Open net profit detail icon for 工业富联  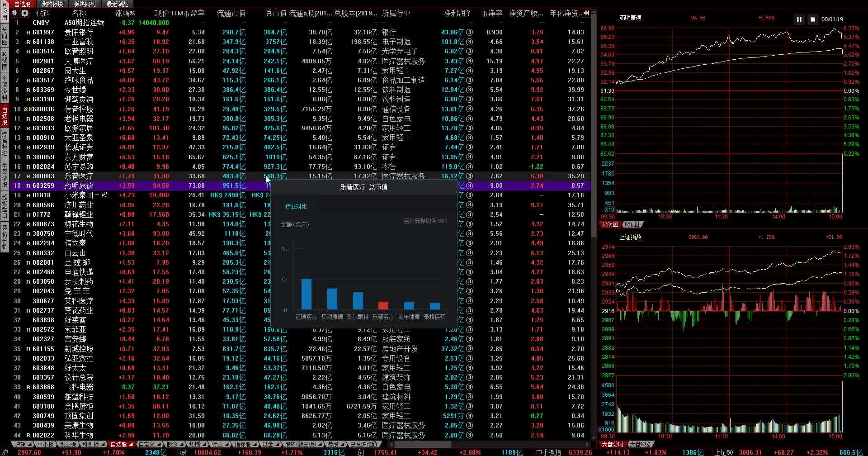click(x=469, y=42)
